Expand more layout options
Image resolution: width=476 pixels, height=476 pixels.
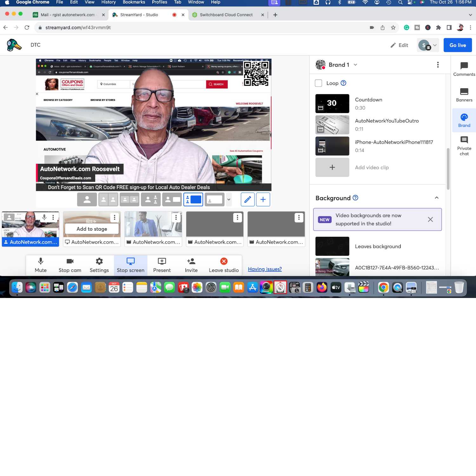click(x=229, y=200)
